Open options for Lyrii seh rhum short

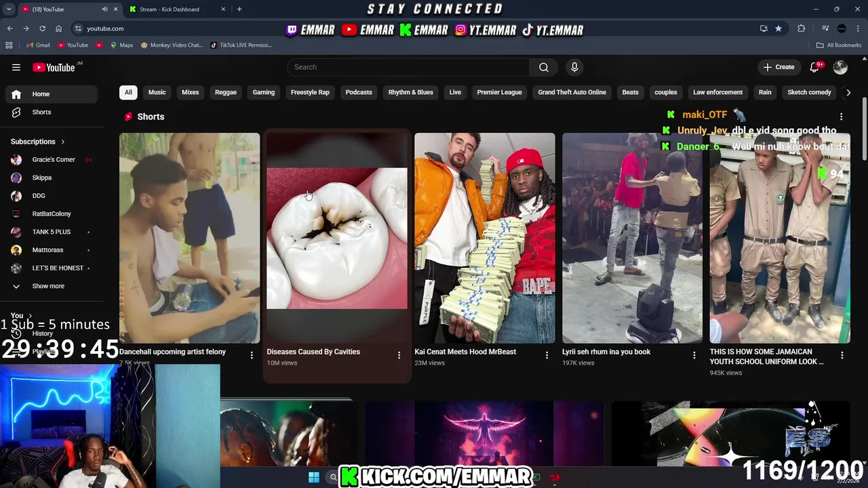click(694, 355)
